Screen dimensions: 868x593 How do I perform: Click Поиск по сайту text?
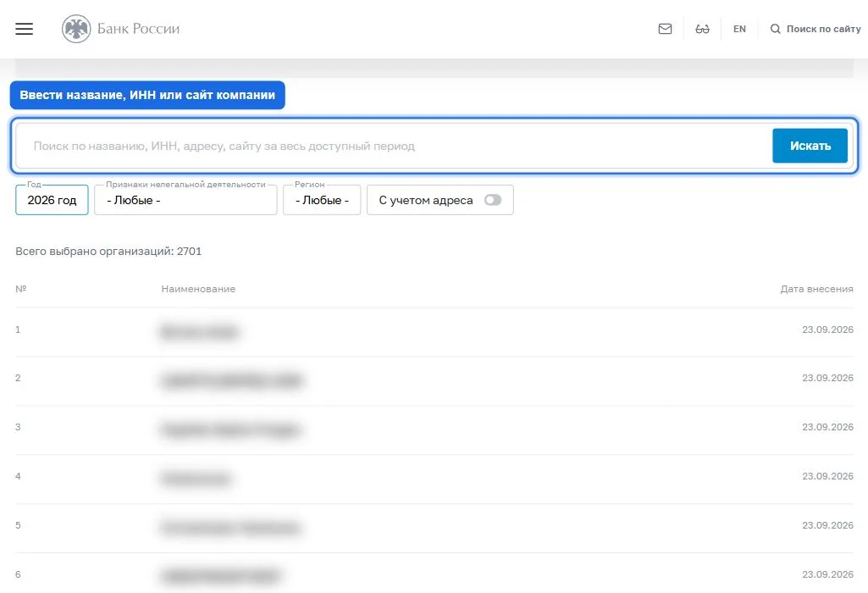pos(823,29)
